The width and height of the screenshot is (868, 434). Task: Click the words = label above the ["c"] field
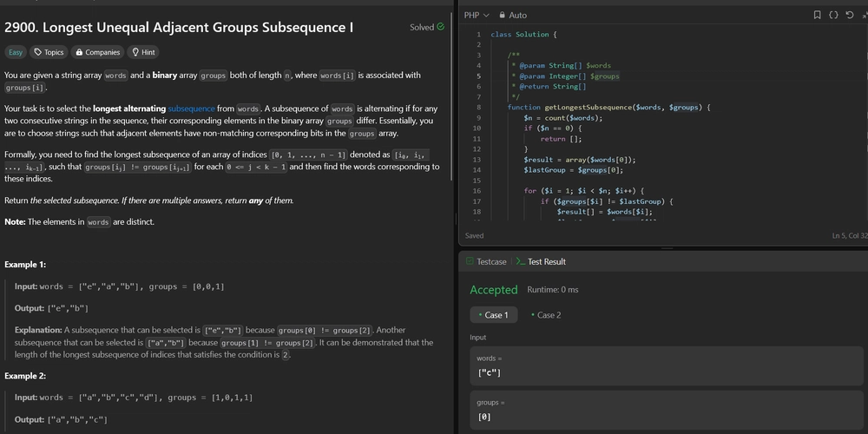click(489, 358)
